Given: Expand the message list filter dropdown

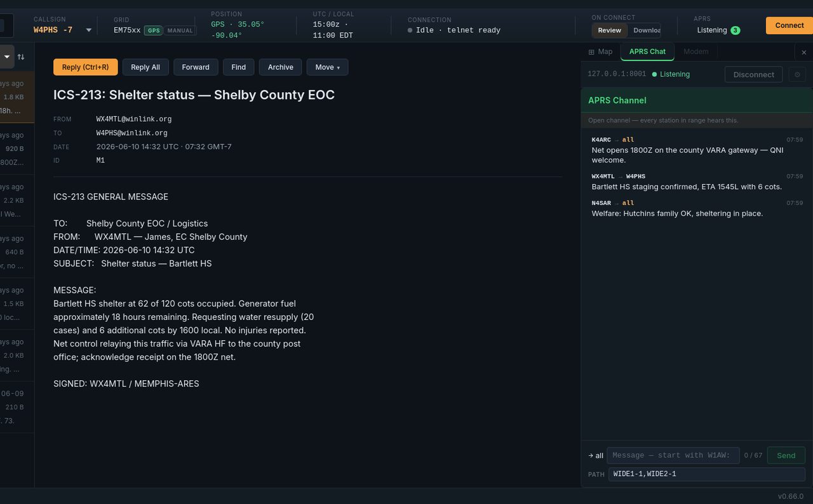Looking at the screenshot, I should tap(7, 56).
